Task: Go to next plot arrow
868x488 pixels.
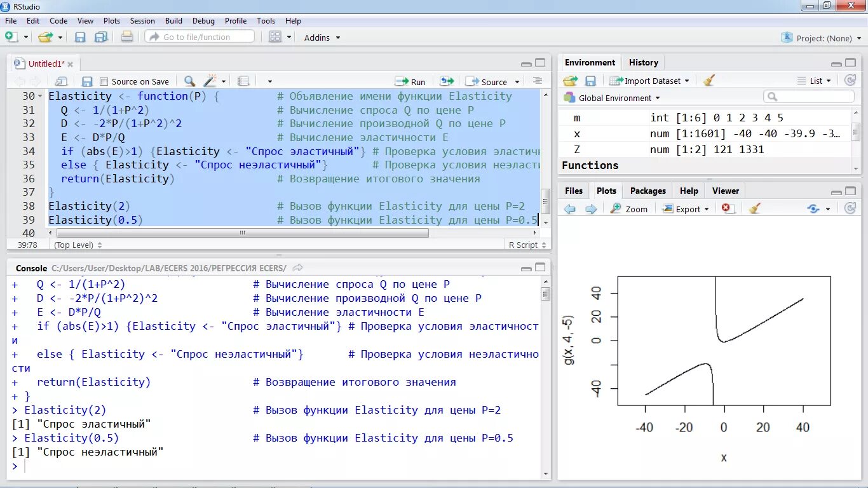Action: click(x=591, y=209)
